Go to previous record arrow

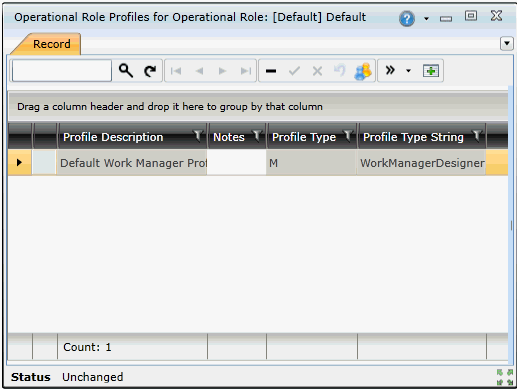coord(199,71)
